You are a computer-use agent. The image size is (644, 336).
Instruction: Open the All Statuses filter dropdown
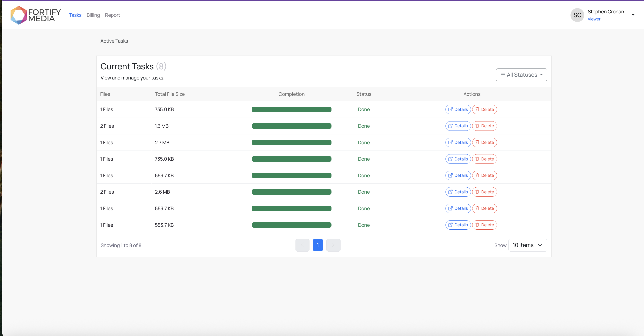[x=521, y=75]
